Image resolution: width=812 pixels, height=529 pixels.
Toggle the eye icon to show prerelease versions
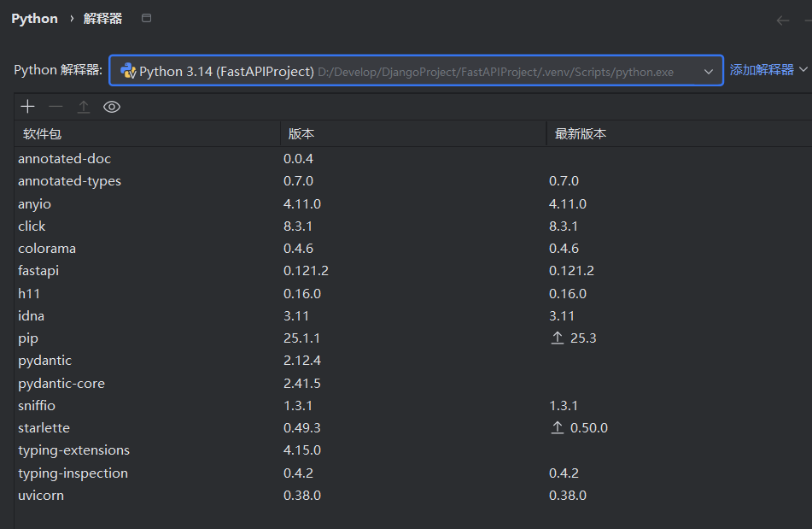(112, 106)
